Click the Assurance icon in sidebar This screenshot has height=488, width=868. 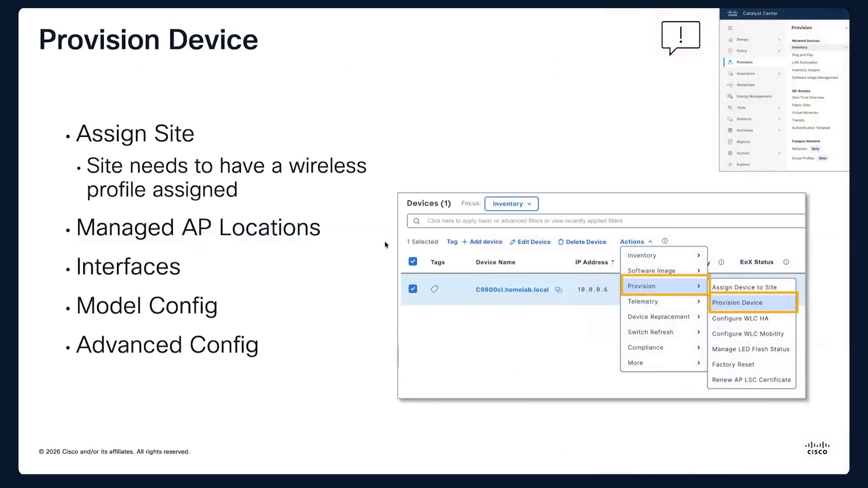click(730, 74)
